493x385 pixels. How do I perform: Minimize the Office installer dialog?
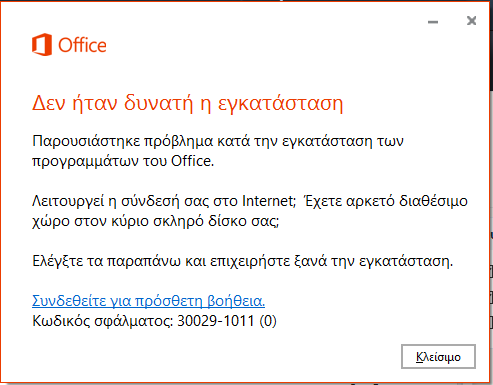(433, 22)
